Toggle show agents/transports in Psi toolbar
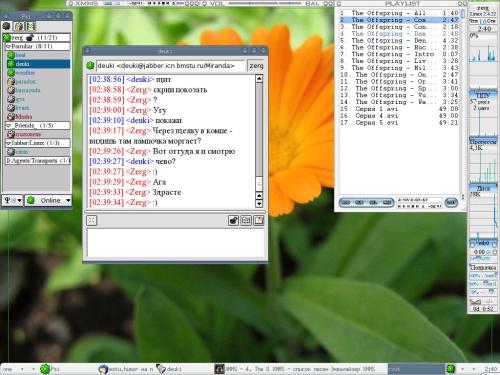Viewport: 500px width, 375px height. coord(30,26)
